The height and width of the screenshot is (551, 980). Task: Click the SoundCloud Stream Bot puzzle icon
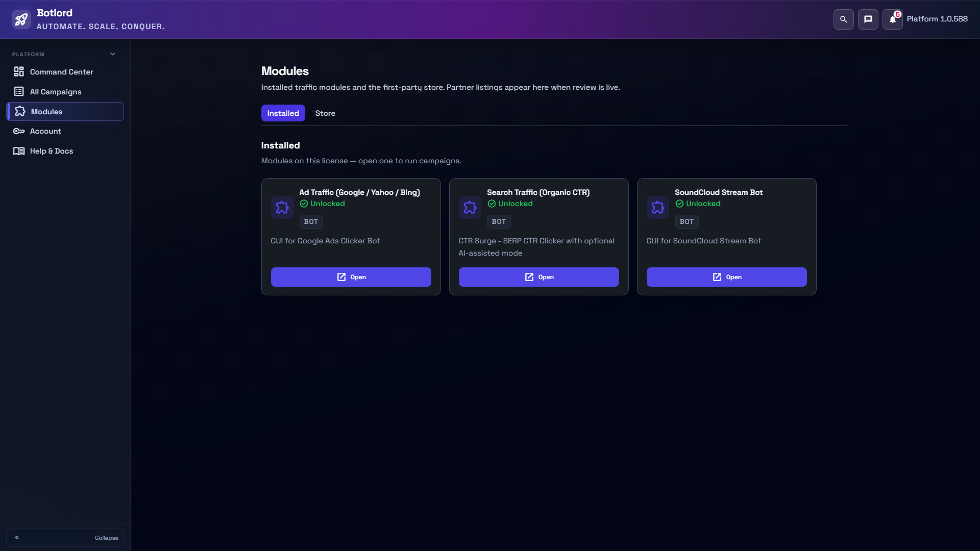(658, 208)
